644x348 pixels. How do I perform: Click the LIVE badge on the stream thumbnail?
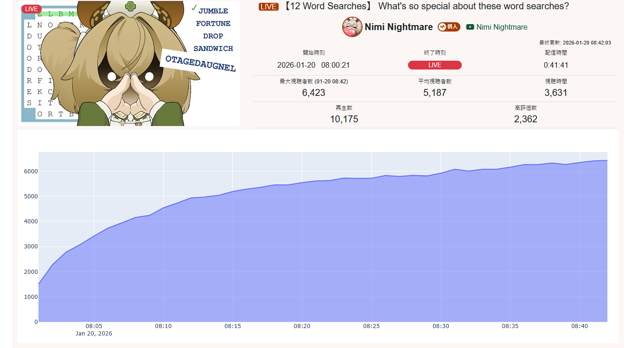(x=31, y=9)
